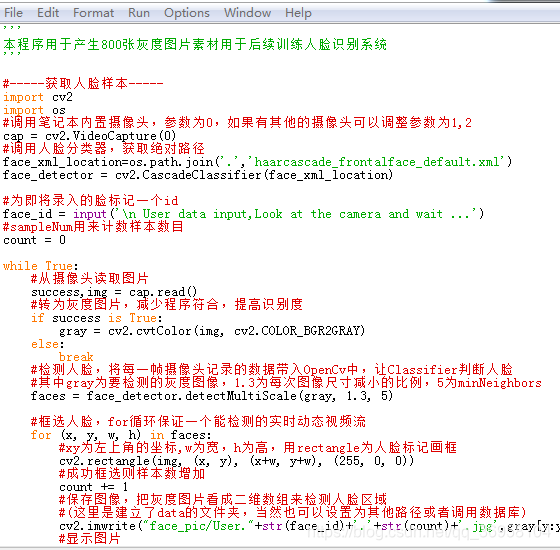Click the '#-----获取人脸样本-----' comment

[83, 84]
